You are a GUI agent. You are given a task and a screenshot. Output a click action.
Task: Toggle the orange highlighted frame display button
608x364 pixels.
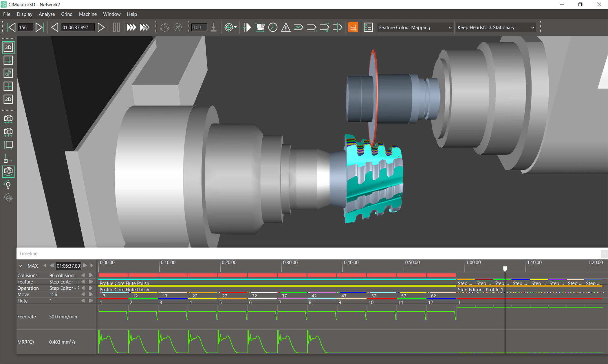(x=353, y=27)
